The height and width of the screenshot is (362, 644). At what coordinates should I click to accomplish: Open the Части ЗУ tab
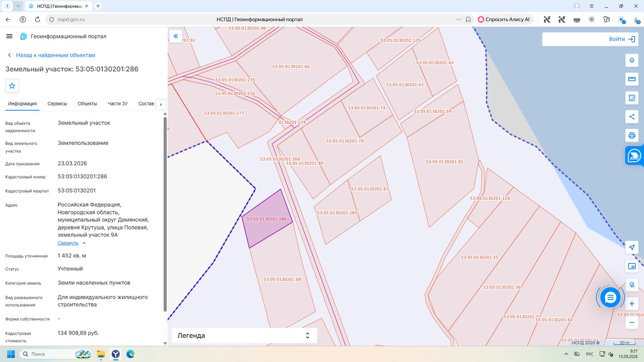(x=118, y=104)
